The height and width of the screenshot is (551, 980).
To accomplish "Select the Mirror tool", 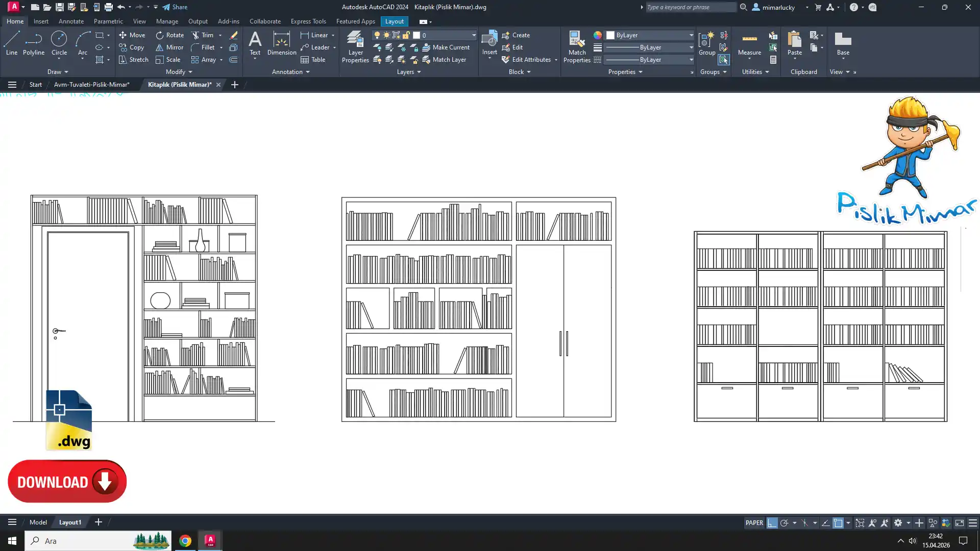I will click(169, 47).
